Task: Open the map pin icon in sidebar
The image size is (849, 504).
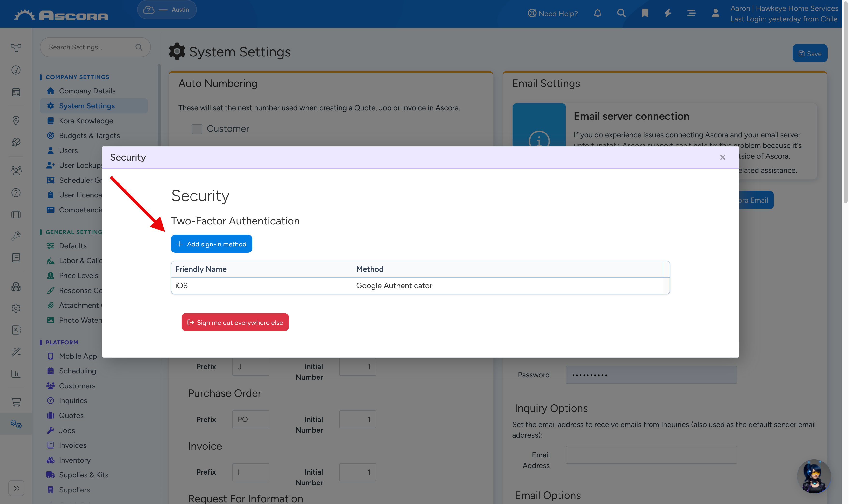Action: 16,120
